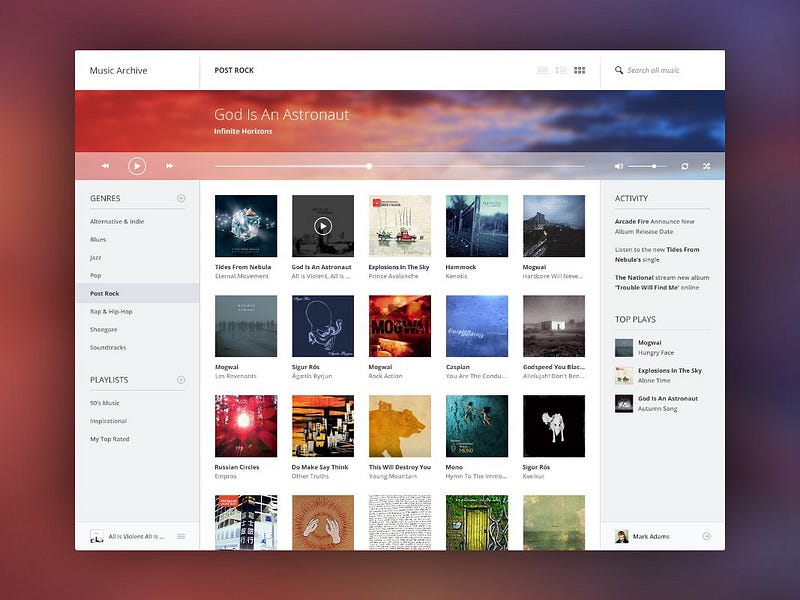
Task: Add a new playlist with plus icon
Action: tap(181, 380)
